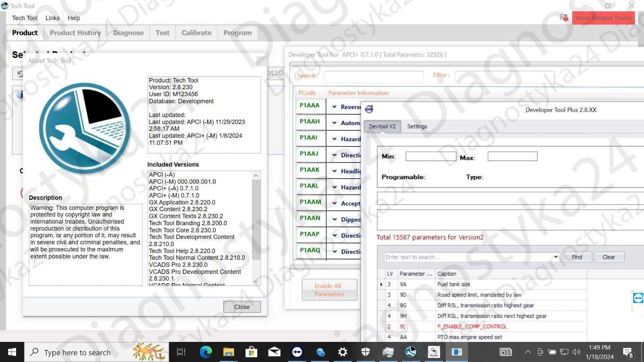Open Windows Security shield in the taskbar
This screenshot has height=362, width=644.
[365, 352]
